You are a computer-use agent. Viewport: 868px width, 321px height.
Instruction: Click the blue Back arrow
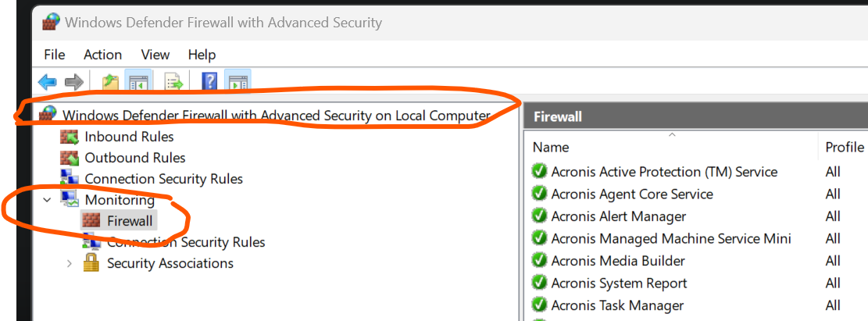[x=48, y=81]
